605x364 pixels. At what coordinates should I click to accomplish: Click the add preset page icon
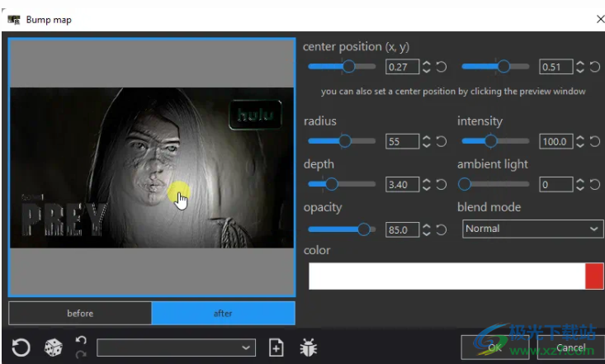(x=276, y=347)
